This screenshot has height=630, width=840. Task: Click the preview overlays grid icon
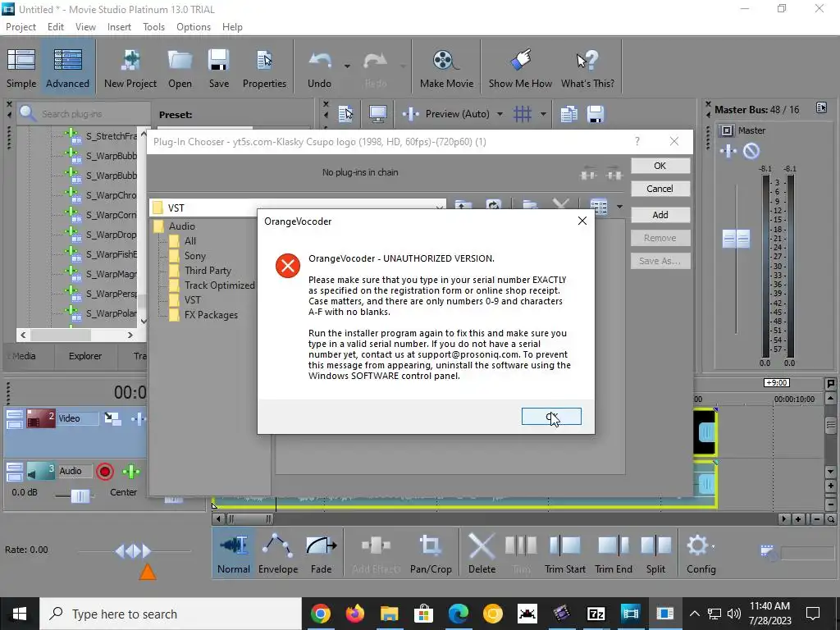523,113
